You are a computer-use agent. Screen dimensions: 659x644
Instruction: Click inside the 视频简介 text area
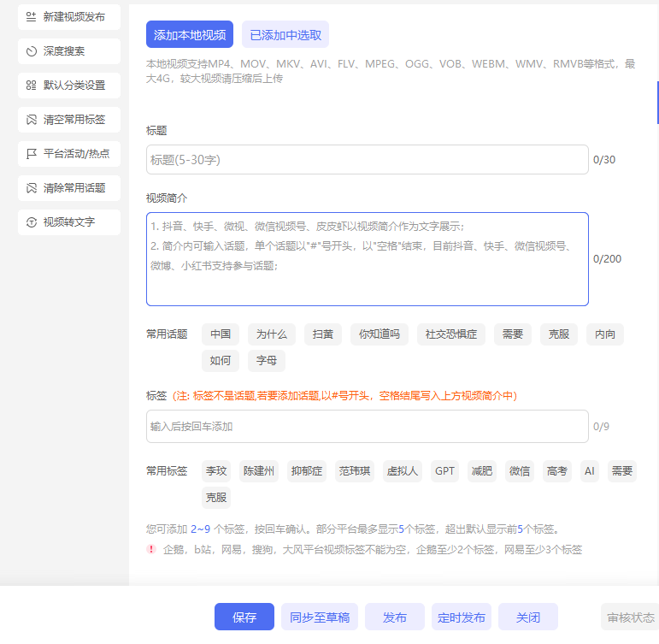[x=367, y=259]
